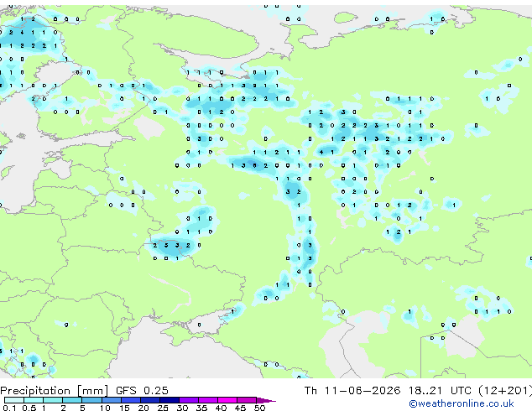532x411 pixels.
Task: Click the '30' legend scale label
Action: coord(183,408)
